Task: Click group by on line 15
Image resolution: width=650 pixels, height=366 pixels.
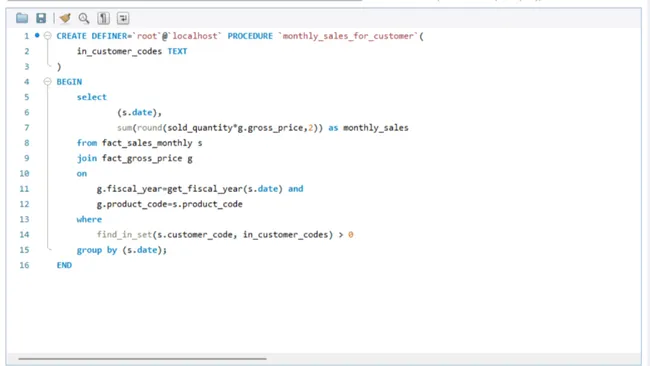Action: (x=97, y=250)
